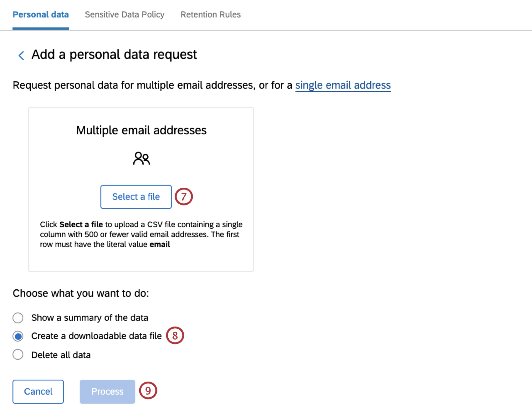Click the step 9 circled marker
The image size is (532, 416).
[x=148, y=390]
